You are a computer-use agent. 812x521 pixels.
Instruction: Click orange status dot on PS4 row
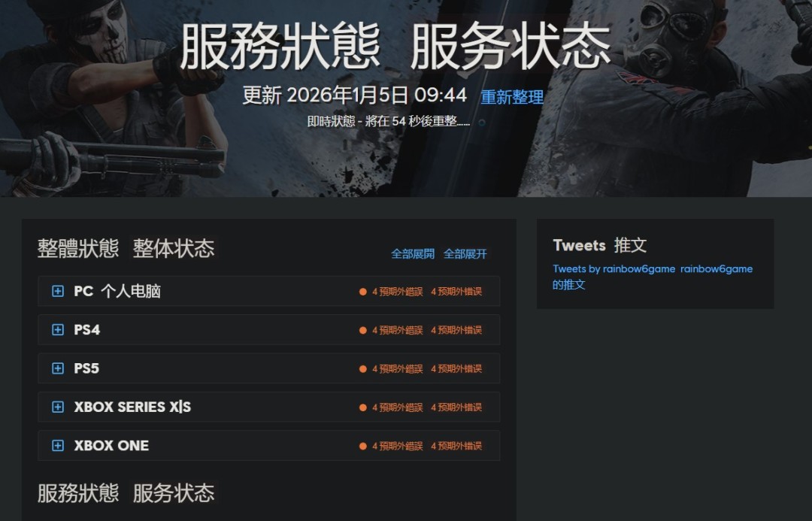[x=363, y=330]
